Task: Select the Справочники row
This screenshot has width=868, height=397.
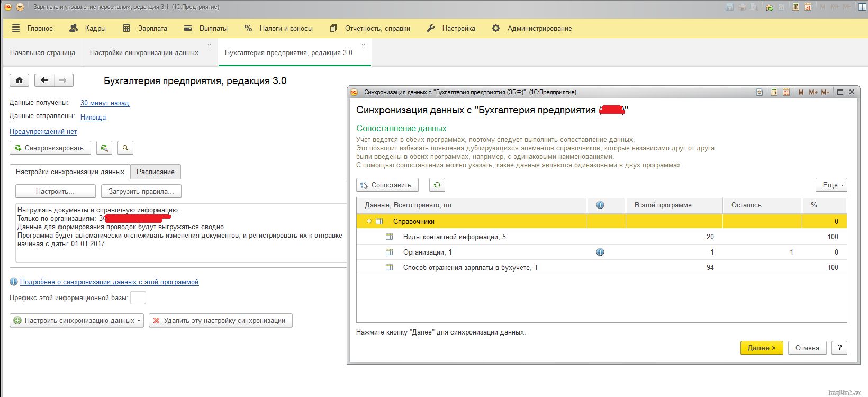Action: point(602,221)
